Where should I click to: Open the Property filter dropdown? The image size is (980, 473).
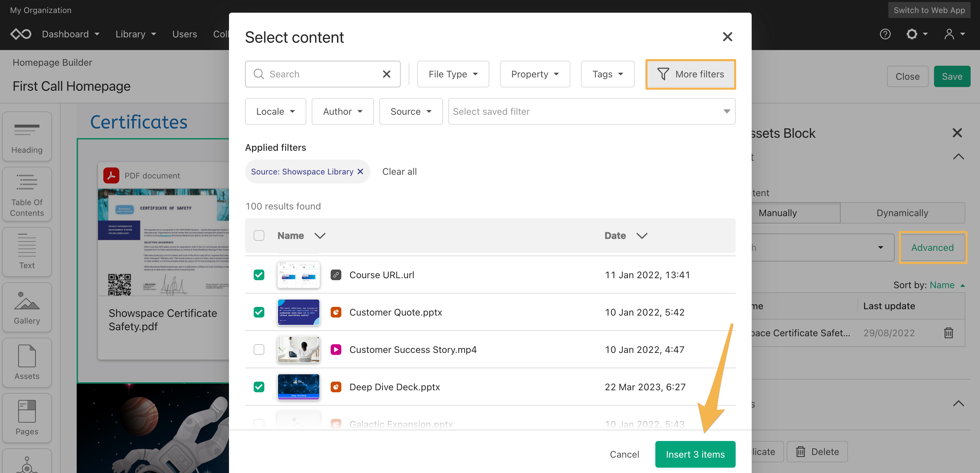coord(535,74)
